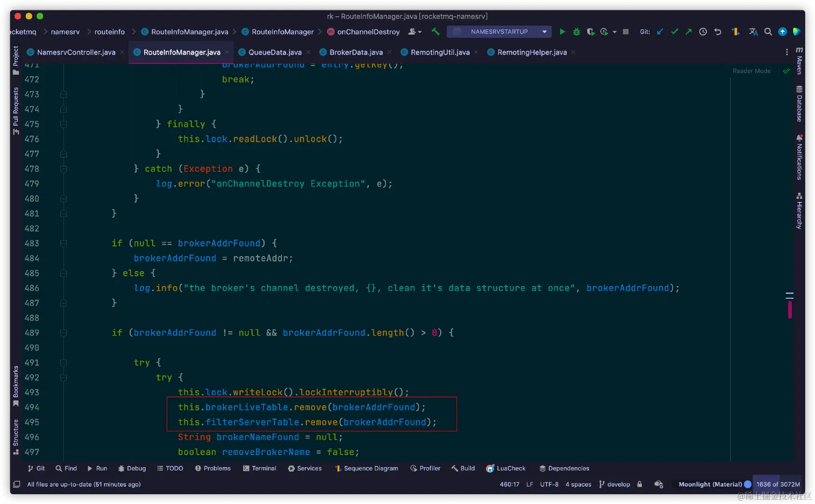The width and height of the screenshot is (815, 504).
Task: Click the Profile run icon
Action: click(x=604, y=32)
